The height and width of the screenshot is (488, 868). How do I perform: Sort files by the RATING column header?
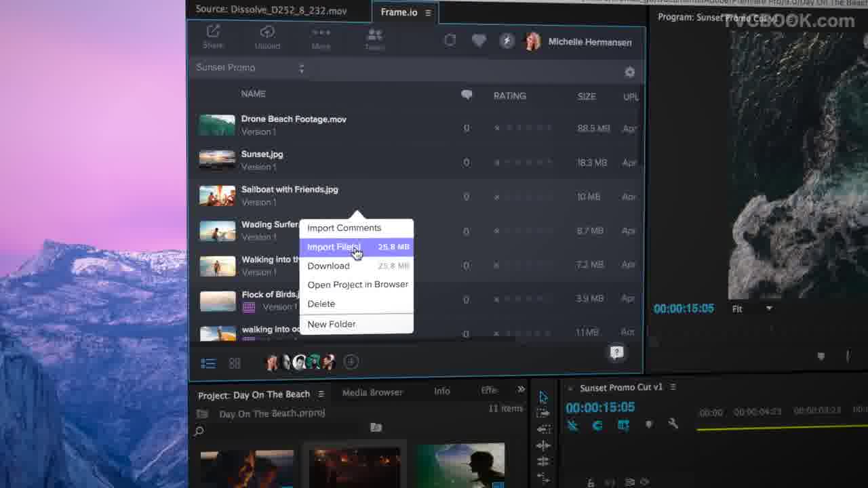[x=510, y=96]
